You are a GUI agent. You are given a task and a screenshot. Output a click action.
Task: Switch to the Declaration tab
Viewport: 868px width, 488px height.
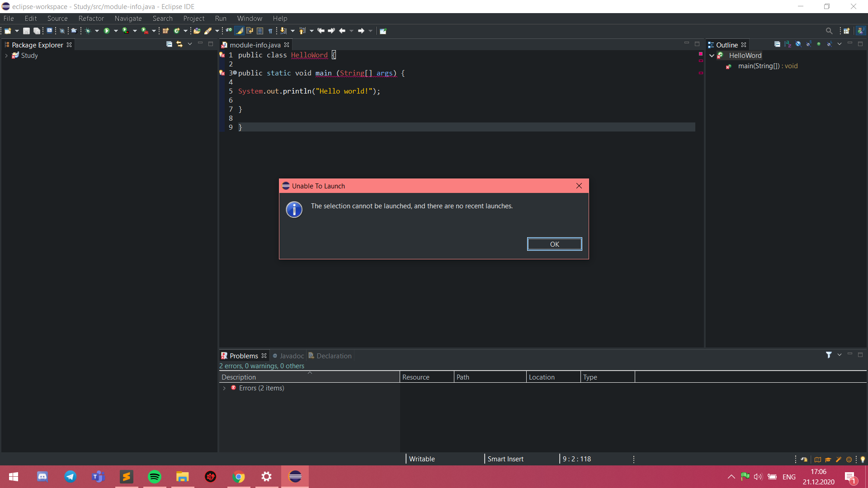pos(330,356)
